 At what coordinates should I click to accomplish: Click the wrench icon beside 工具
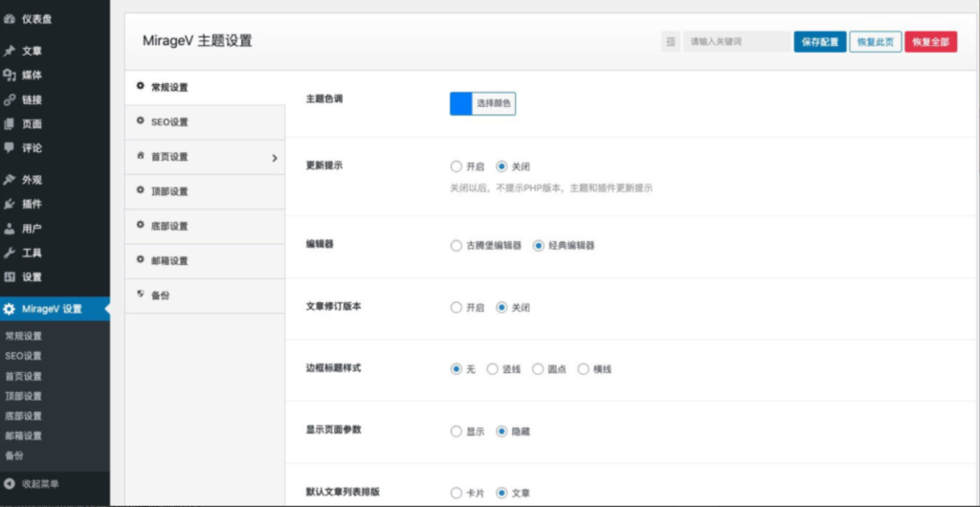point(9,253)
